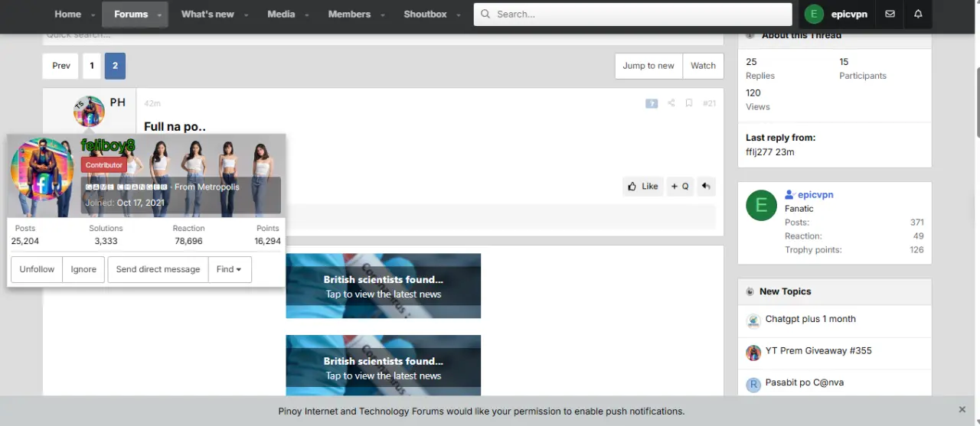
Task: Open epicvpn profile link in sidebar
Action: click(x=815, y=194)
